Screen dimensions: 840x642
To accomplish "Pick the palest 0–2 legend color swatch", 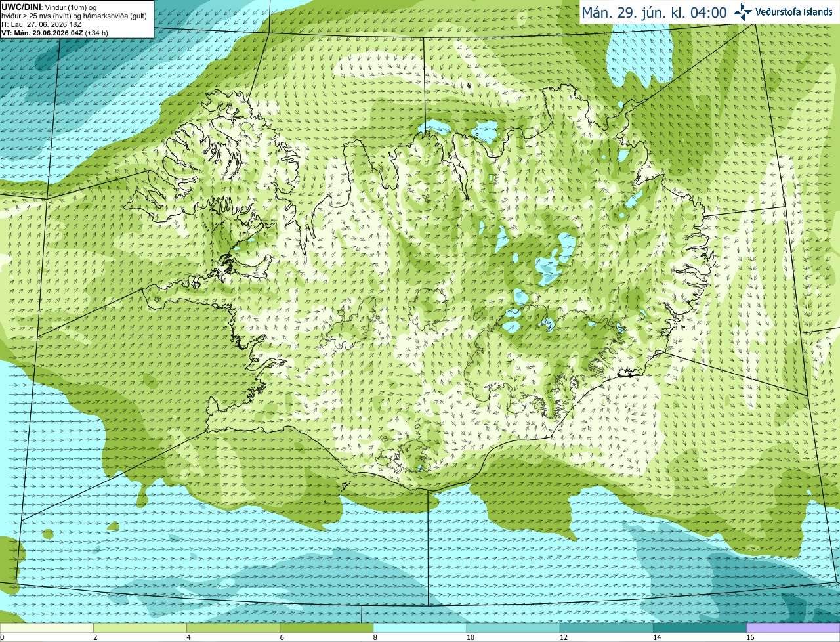I will [x=47, y=628].
